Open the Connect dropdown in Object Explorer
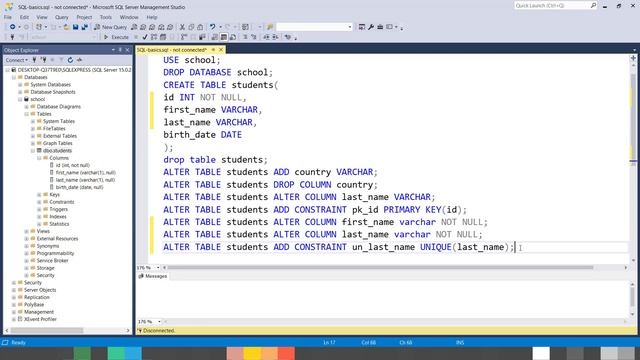640x360 pixels. click(16, 60)
